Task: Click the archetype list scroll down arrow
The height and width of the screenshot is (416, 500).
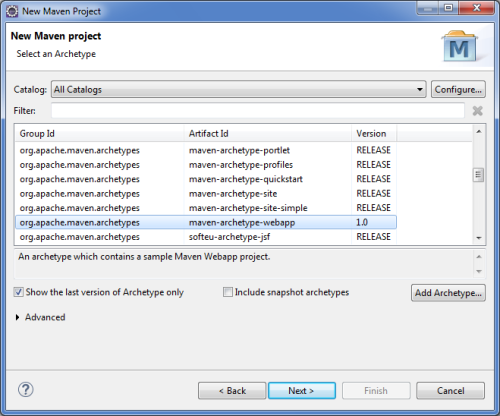Action: [479, 238]
